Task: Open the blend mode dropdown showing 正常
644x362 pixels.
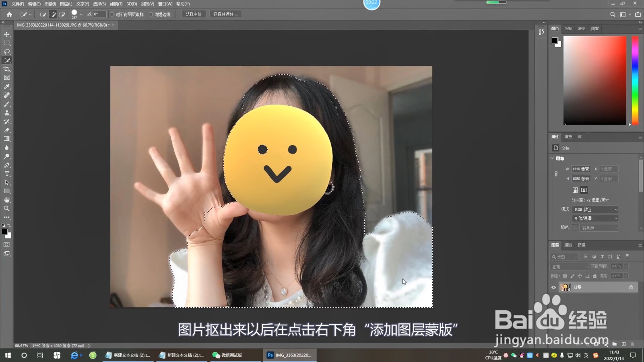Action: point(568,266)
